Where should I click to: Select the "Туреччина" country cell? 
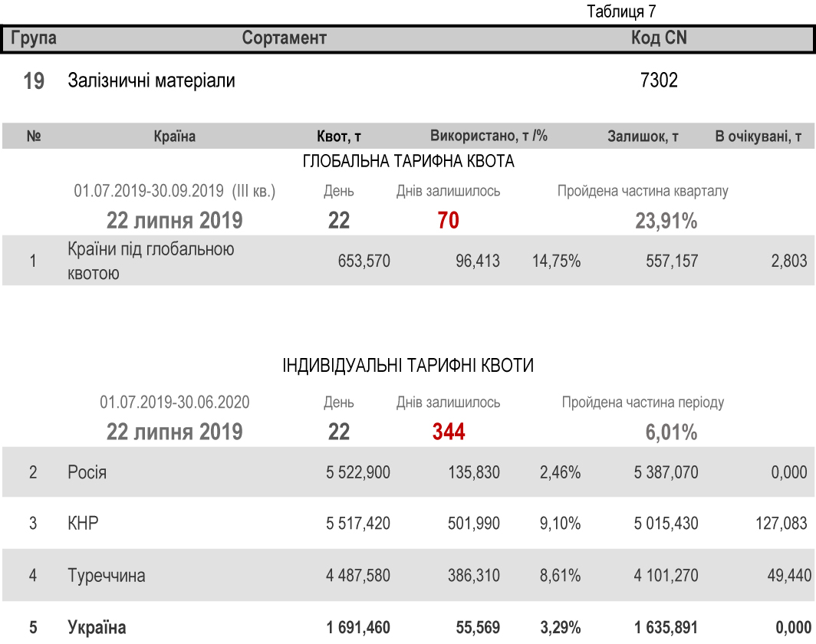[106, 575]
